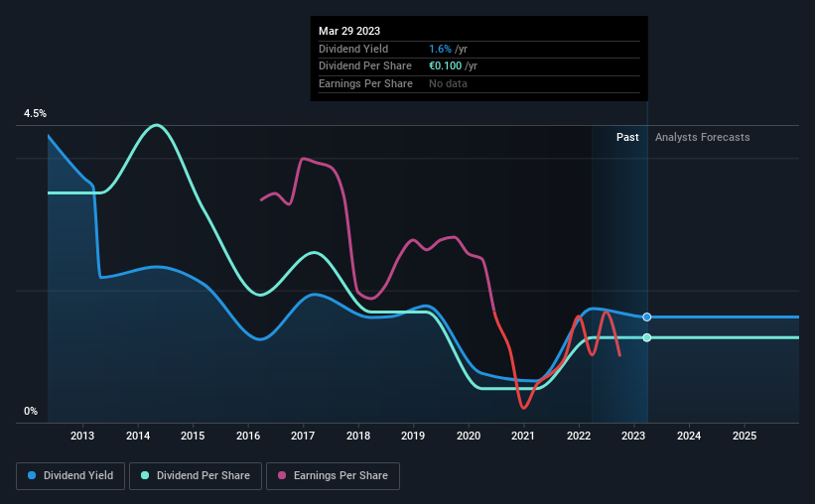Select the 2014 axis label
Viewport: 815px width, 504px height.
pos(138,436)
